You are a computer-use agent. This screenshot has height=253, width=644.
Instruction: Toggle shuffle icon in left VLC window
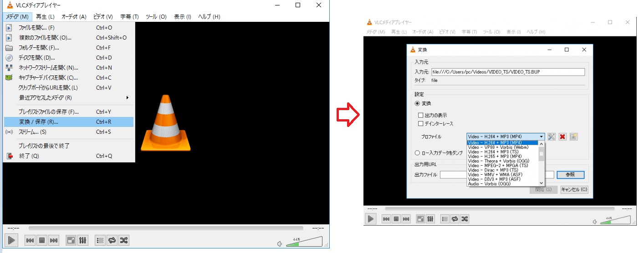click(x=124, y=240)
